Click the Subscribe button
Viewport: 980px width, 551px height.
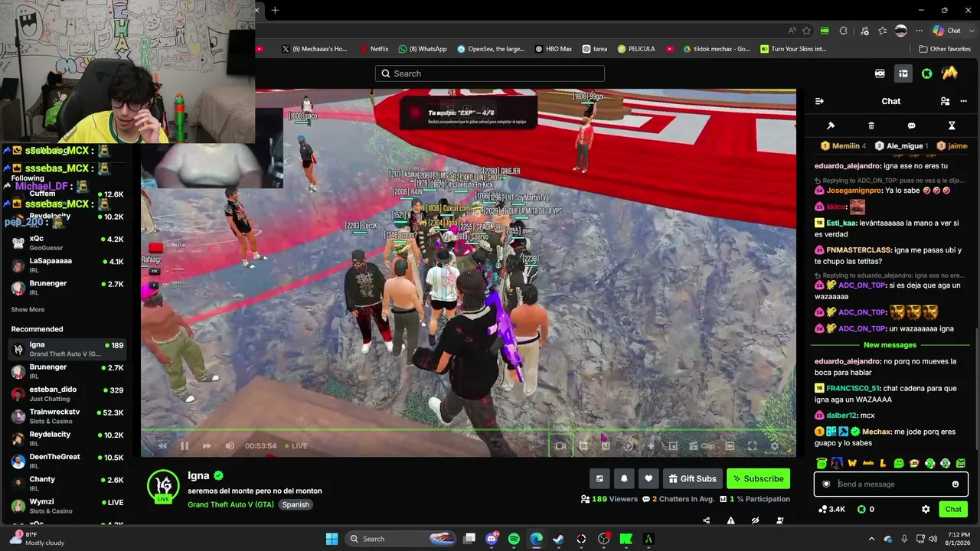pos(758,479)
